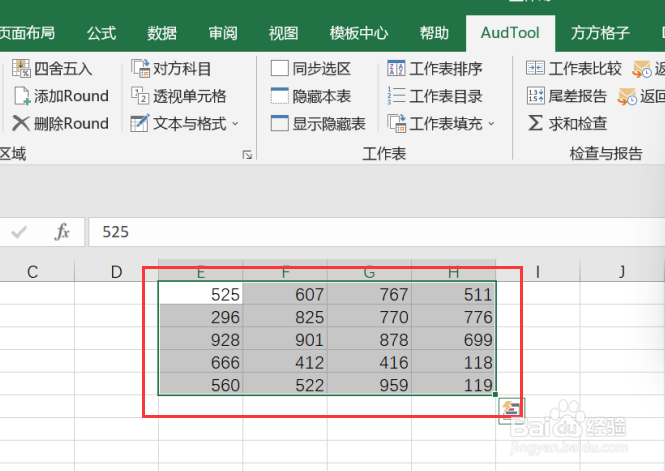Click the 尾差报告 button label
The height and width of the screenshot is (471, 665).
[578, 96]
